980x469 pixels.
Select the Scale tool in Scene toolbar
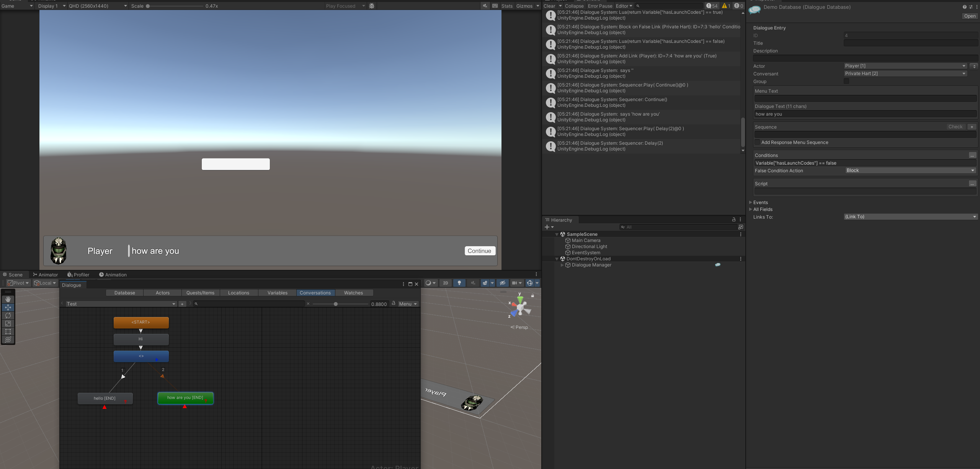tap(8, 324)
